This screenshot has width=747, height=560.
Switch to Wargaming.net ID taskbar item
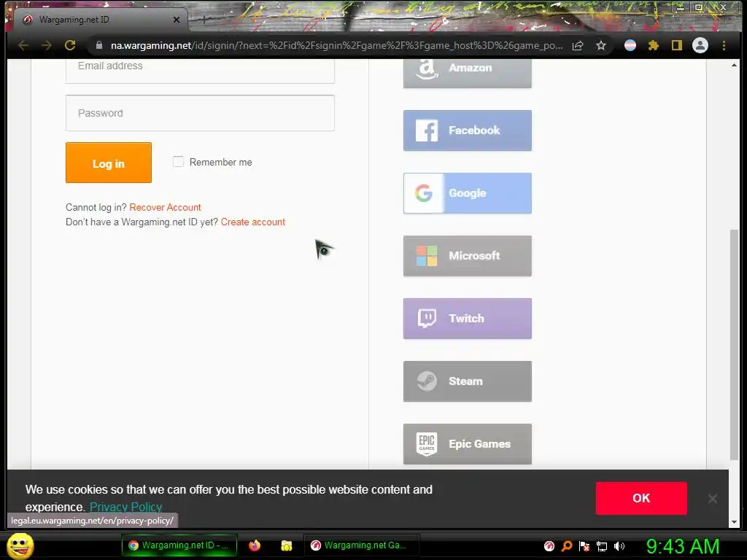pyautogui.click(x=179, y=545)
